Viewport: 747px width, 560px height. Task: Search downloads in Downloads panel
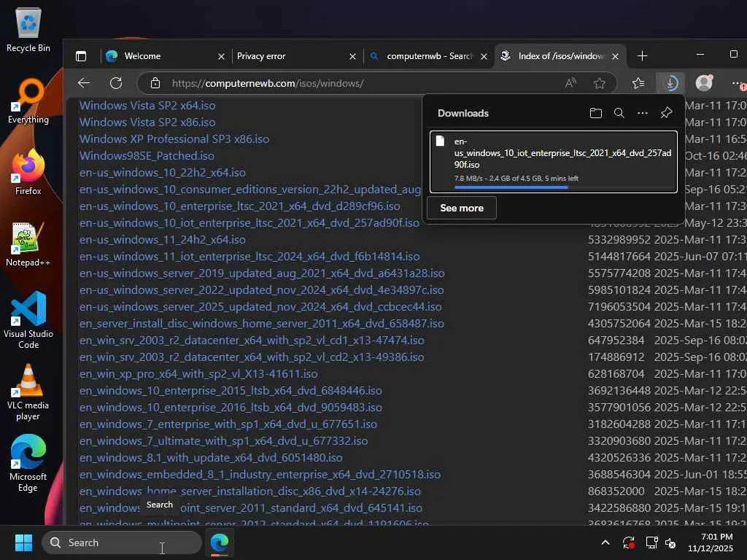tap(619, 113)
